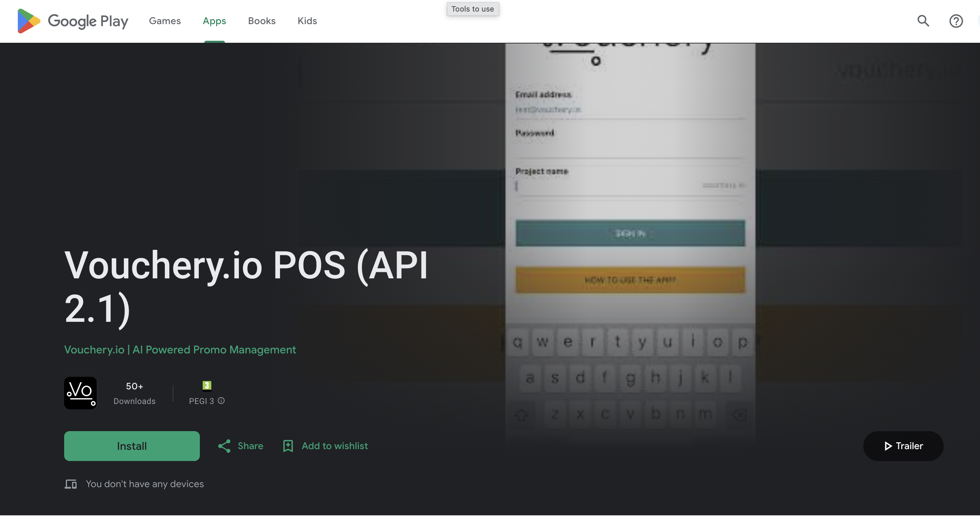Image resolution: width=980 pixels, height=516 pixels.
Task: Open the Help center question mark icon
Action: (x=956, y=21)
